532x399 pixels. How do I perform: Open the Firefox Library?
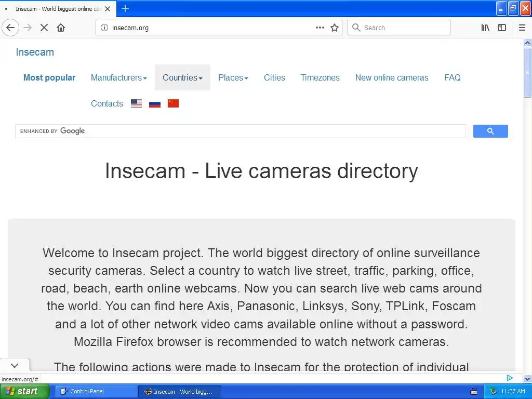coord(485,28)
